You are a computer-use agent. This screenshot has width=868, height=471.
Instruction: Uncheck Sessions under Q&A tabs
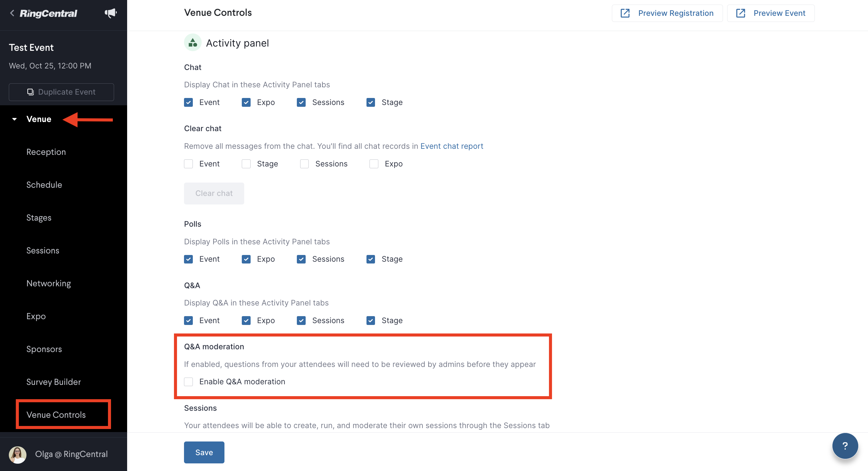point(301,321)
